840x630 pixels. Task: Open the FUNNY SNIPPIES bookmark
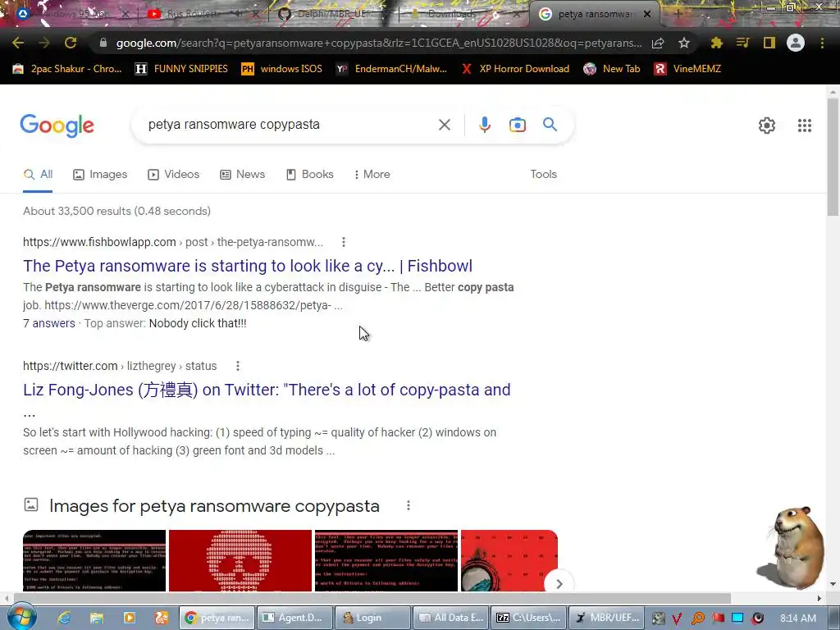click(x=181, y=69)
